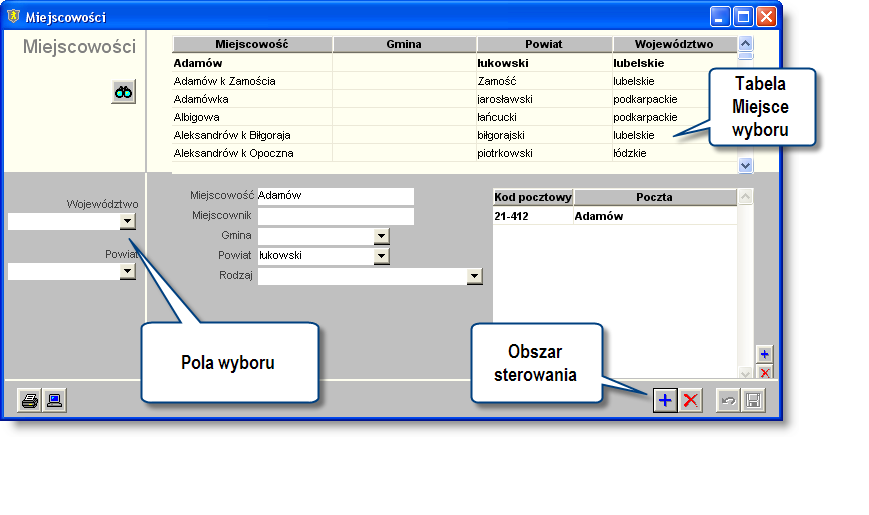Open the left-panel Powiat filter dropdown

tap(127, 272)
